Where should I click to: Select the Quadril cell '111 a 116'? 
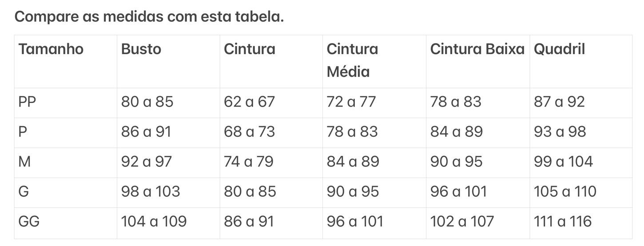[x=563, y=221]
